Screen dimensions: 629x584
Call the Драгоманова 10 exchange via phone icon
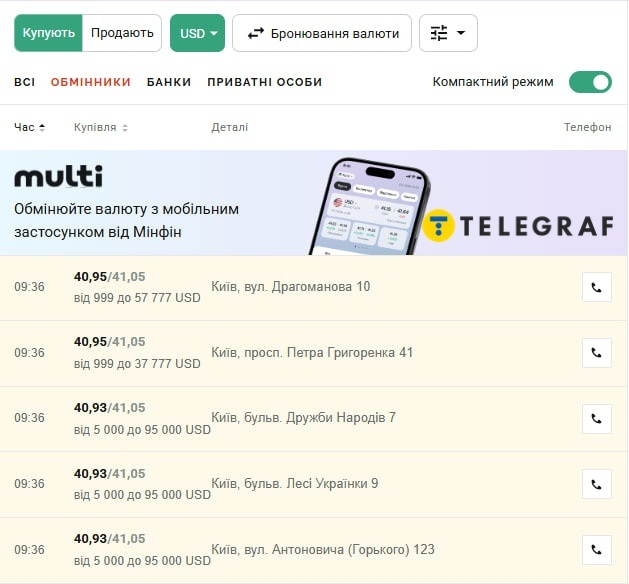pos(596,287)
